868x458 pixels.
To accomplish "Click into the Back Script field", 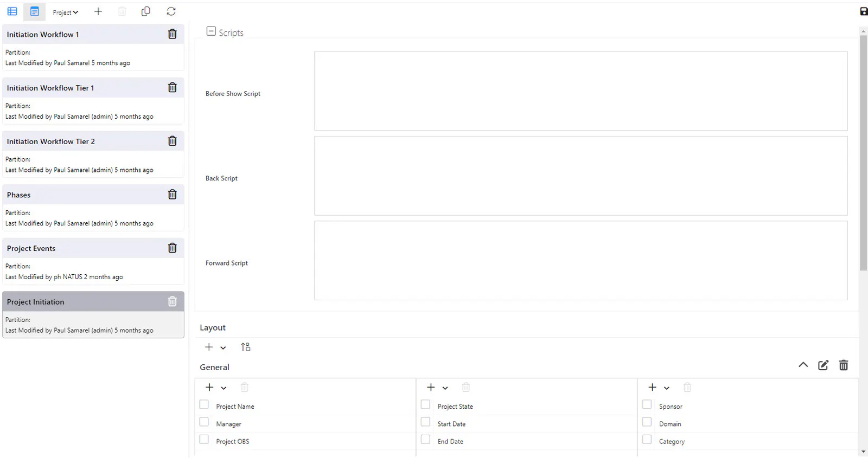I will point(580,176).
